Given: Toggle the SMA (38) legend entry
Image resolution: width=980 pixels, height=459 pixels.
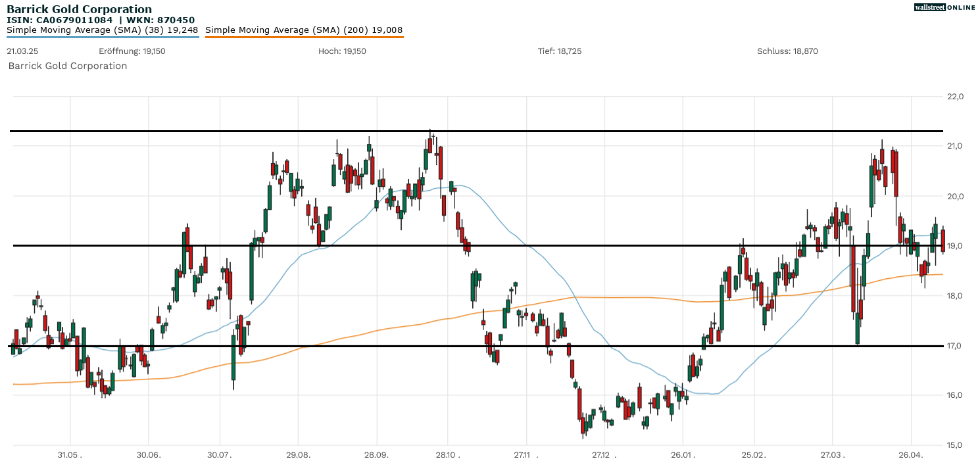Looking at the screenshot, I should pyautogui.click(x=102, y=30).
